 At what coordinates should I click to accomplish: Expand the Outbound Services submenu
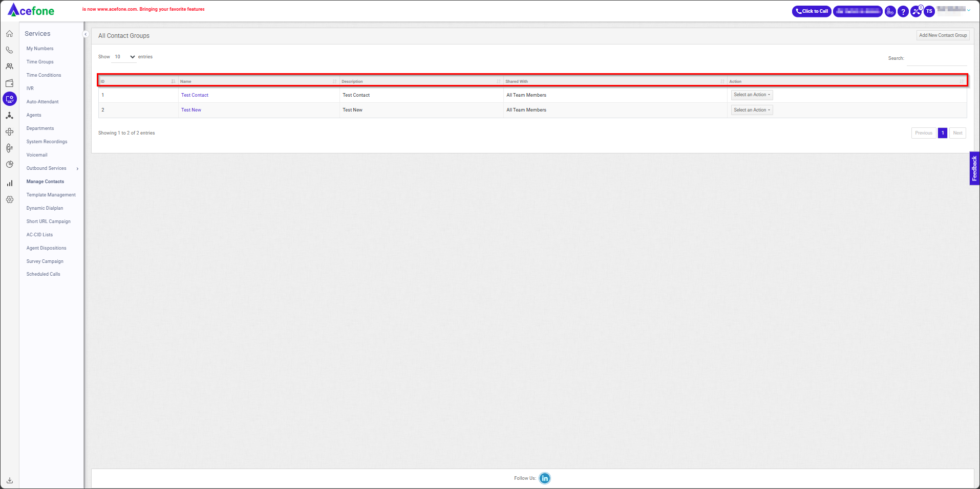(x=53, y=168)
